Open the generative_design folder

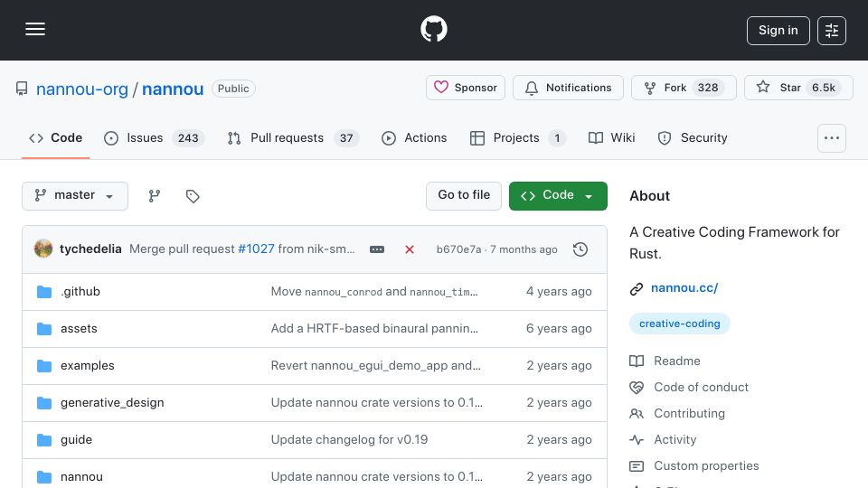pos(112,403)
